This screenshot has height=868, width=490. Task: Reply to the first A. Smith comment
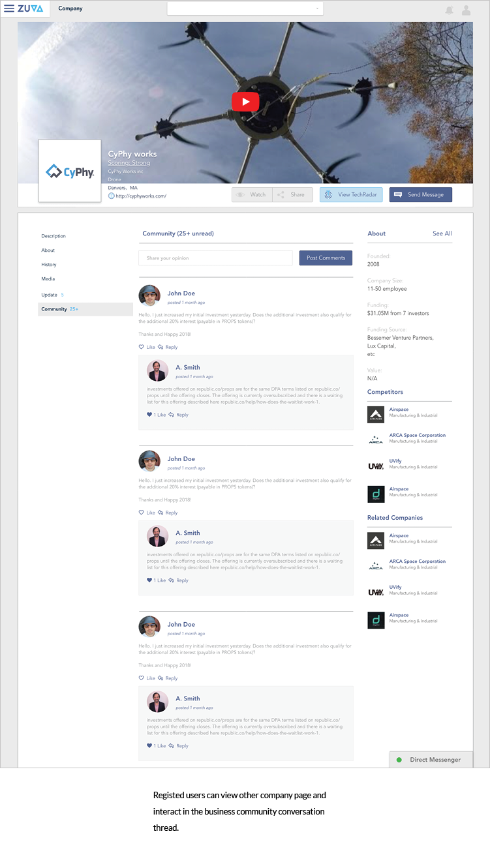click(x=178, y=415)
